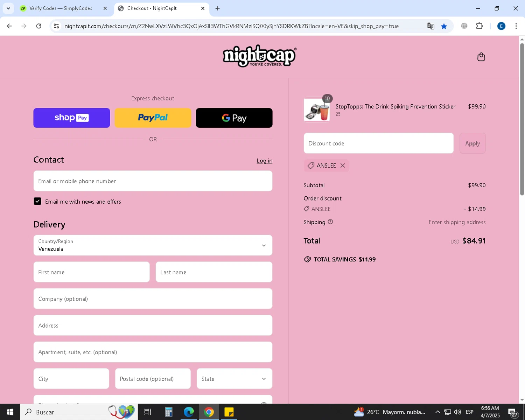Click the greyed Chrome extension globe icon

pos(464,26)
